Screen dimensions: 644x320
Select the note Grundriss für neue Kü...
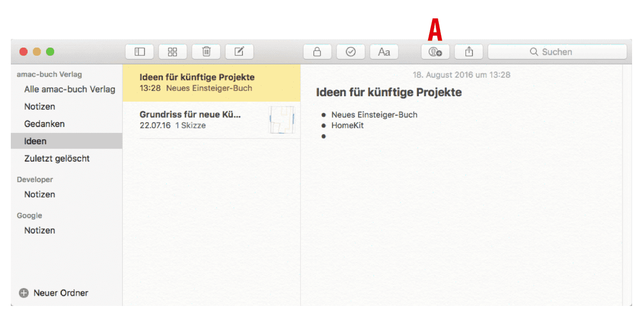(x=212, y=120)
